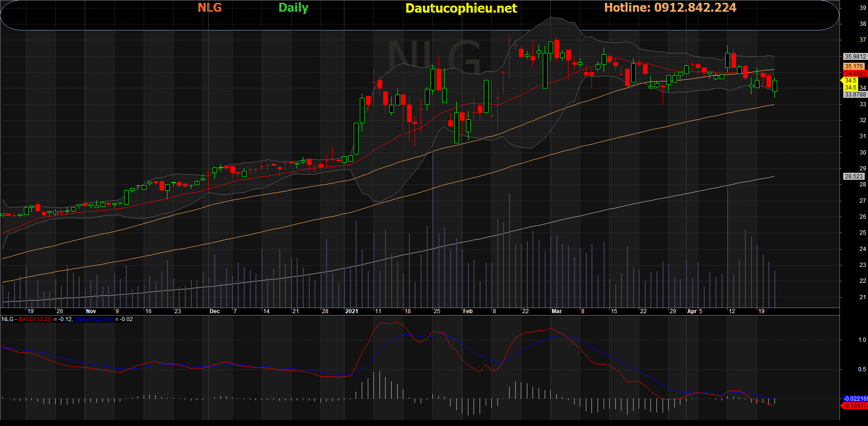
Task: Select the blue -0.022169 signal value tag
Action: point(855,399)
